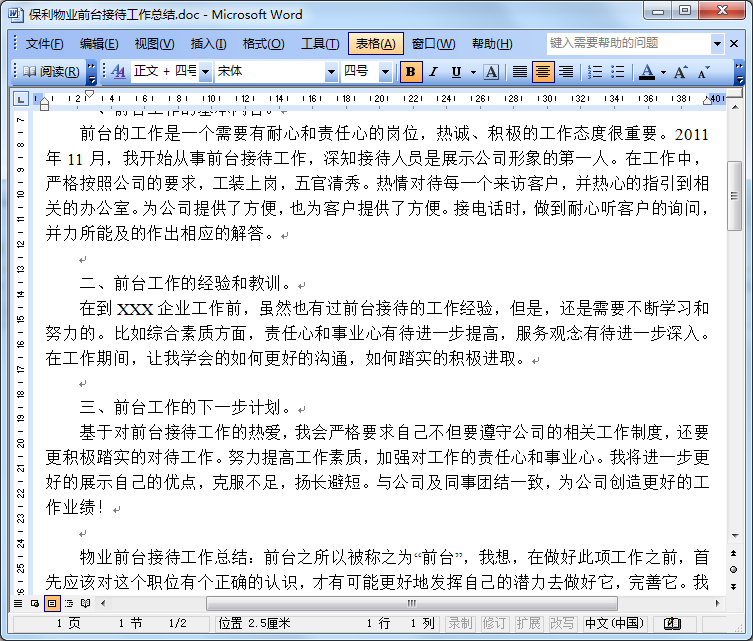753x641 pixels.
Task: Align paragraph right icon
Action: 566,72
